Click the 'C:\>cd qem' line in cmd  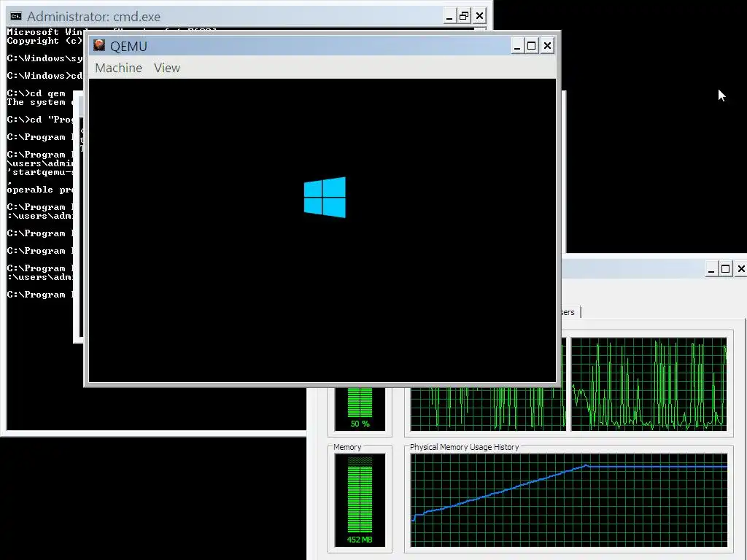point(36,93)
